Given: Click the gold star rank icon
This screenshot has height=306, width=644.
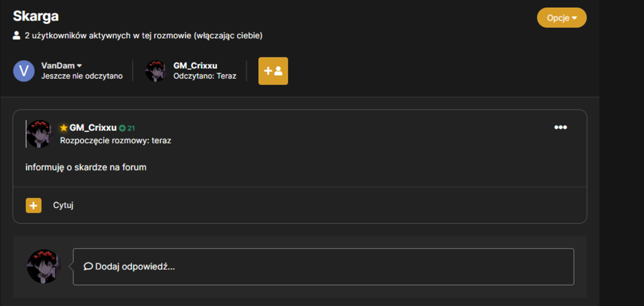Looking at the screenshot, I should pyautogui.click(x=64, y=128).
